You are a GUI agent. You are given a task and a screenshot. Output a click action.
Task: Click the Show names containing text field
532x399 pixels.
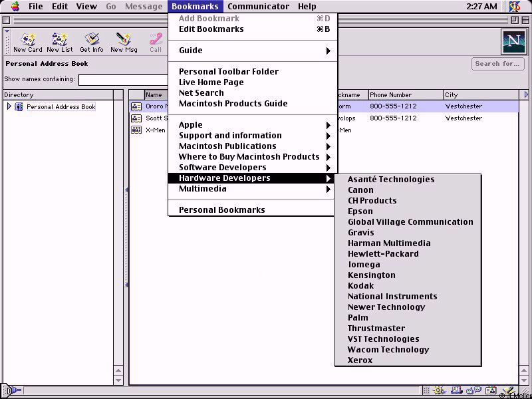[123, 80]
